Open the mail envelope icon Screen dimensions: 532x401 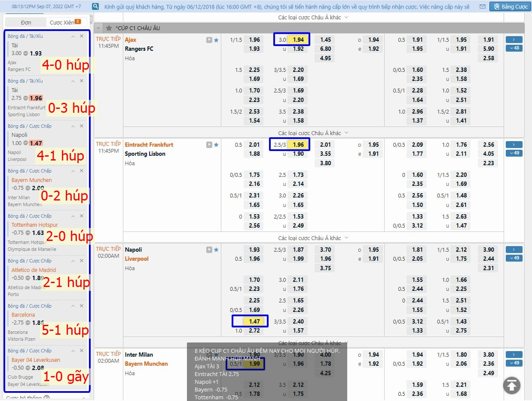482,6
